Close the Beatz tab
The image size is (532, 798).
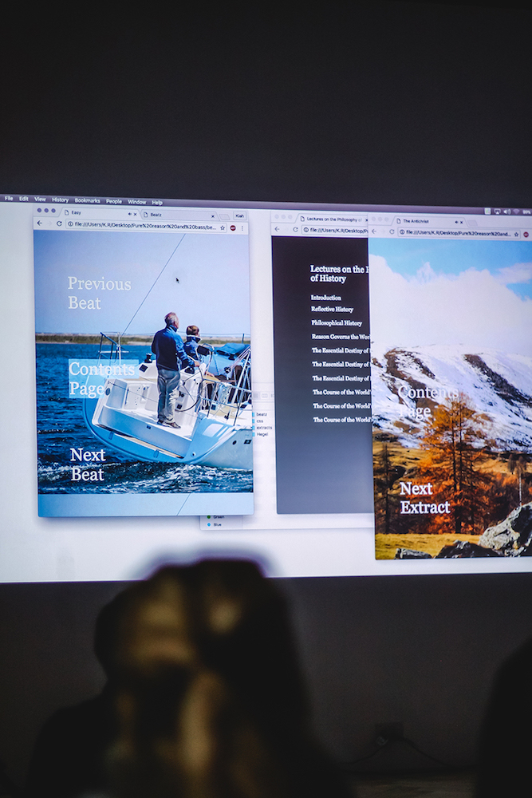213,216
